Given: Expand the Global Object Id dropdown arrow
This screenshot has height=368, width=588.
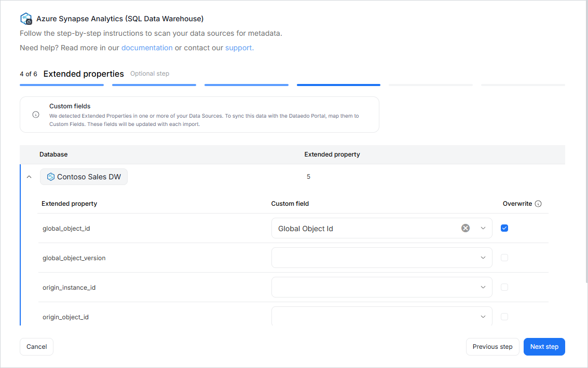Looking at the screenshot, I should (x=483, y=228).
